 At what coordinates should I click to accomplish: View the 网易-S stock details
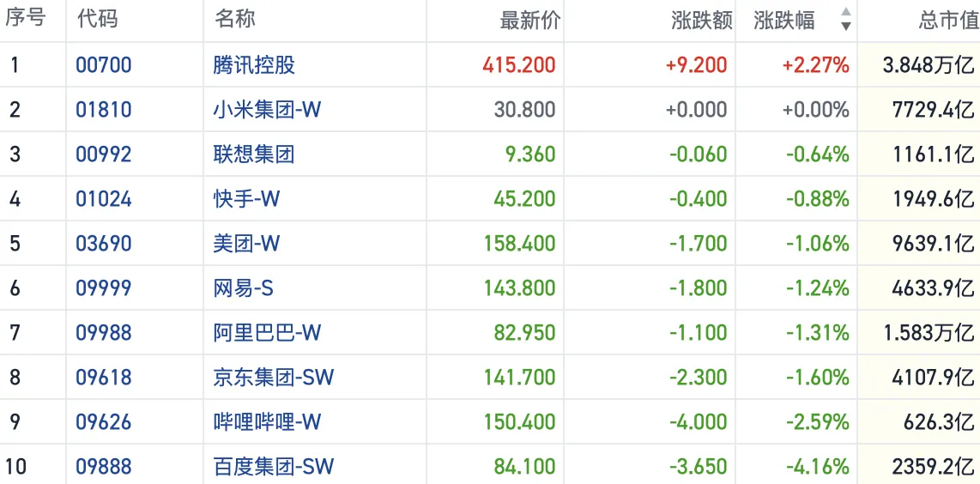tap(243, 288)
